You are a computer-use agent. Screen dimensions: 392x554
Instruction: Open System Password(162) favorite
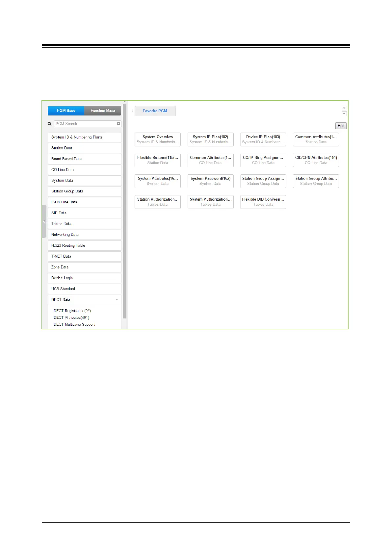coord(210,181)
